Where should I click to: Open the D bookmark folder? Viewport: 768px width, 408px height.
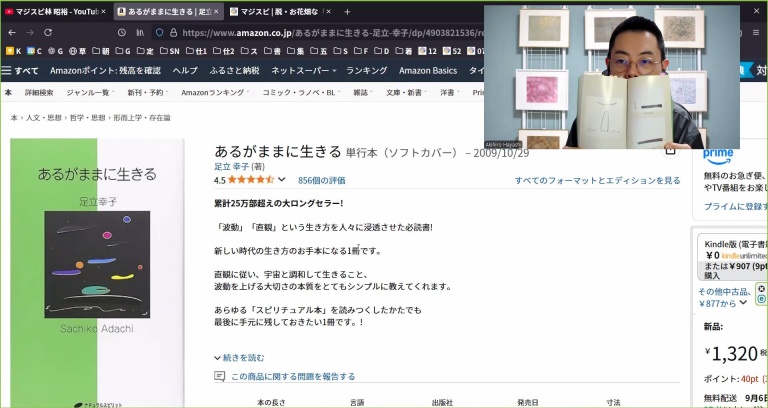pos(382,51)
